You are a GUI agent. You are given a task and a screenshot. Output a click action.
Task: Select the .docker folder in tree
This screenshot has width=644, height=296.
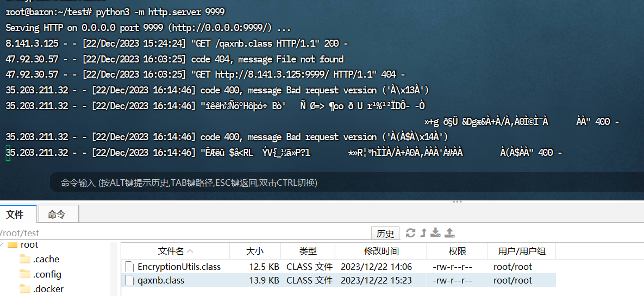click(x=48, y=289)
